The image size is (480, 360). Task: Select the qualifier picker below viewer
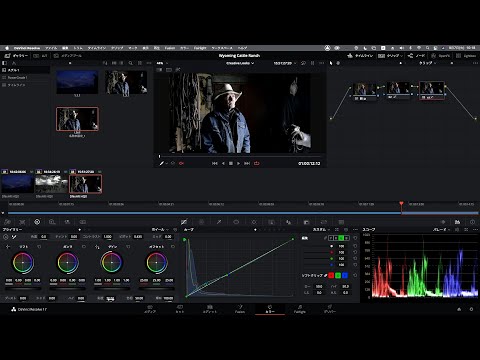click(x=162, y=163)
